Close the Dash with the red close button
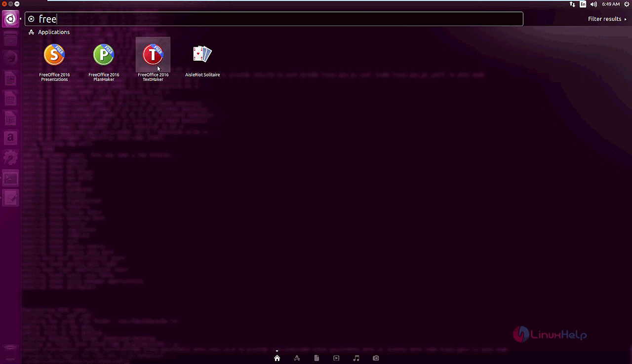This screenshot has height=364, width=632. click(x=4, y=4)
